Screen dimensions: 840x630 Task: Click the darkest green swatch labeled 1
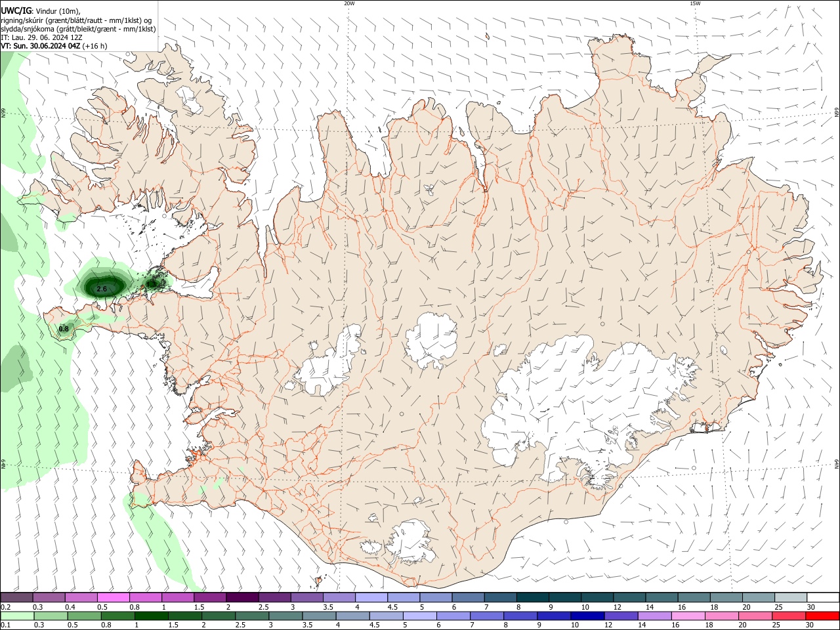(x=151, y=616)
